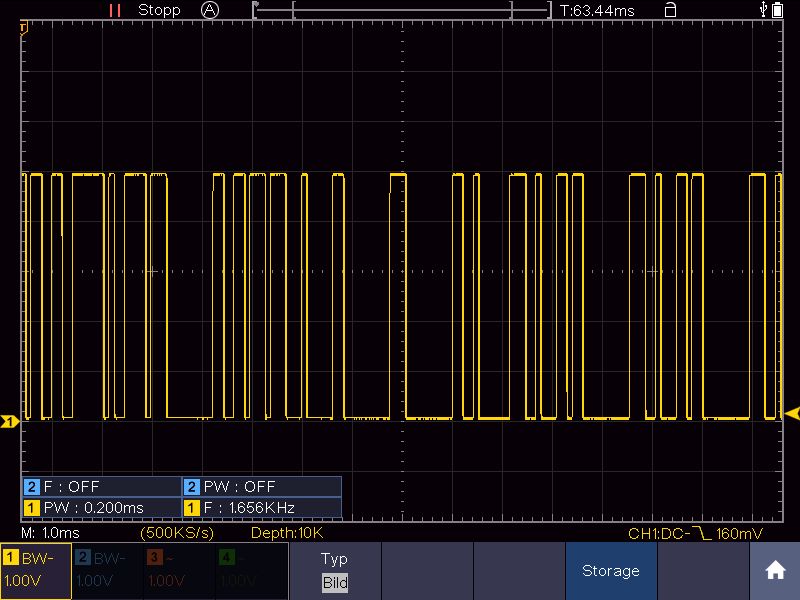This screenshot has width=800, height=600.
Task: Click the padlock icon at top
Action: coord(670,10)
